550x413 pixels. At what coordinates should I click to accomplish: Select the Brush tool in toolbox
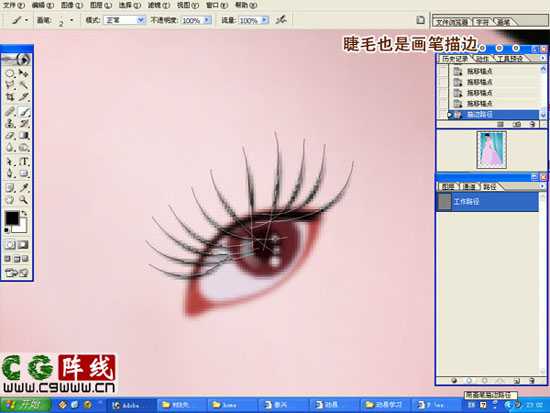(x=25, y=112)
